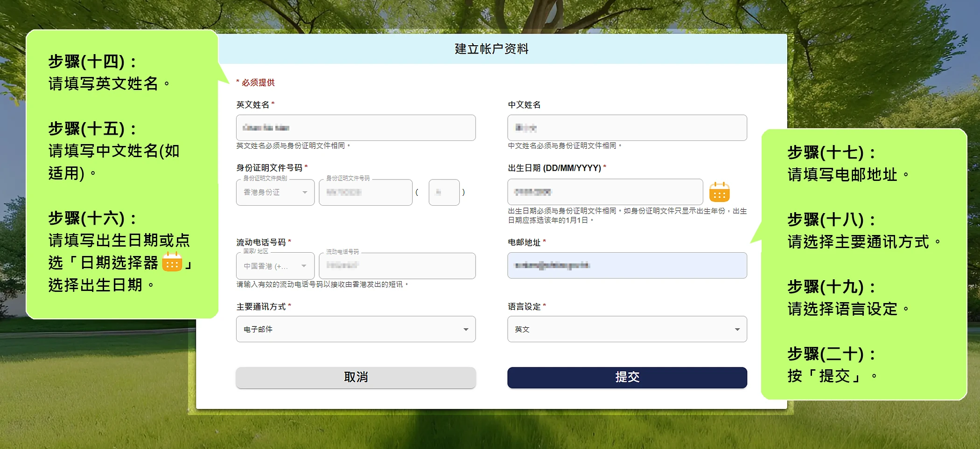980x449 pixels.
Task: Click the 身份证明文件号码 number field
Action: click(x=365, y=193)
